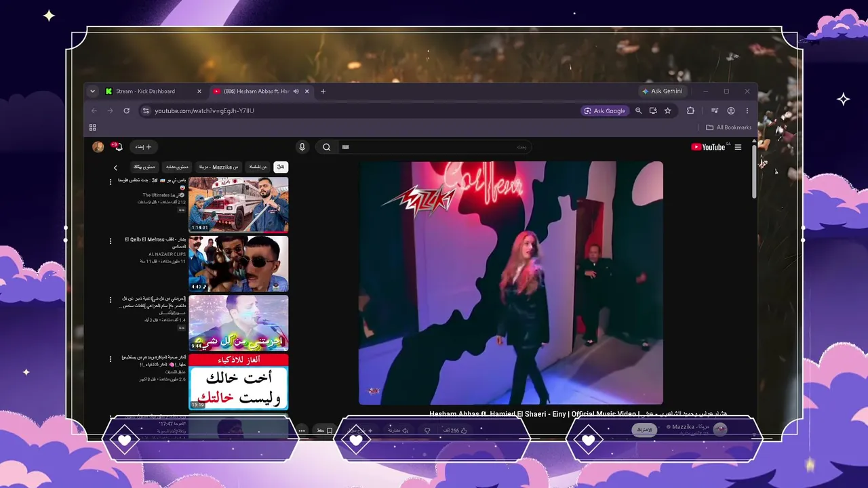Screen dimensions: 868x488
Task: Click the YouTube search magnifier button
Action: [x=327, y=147]
